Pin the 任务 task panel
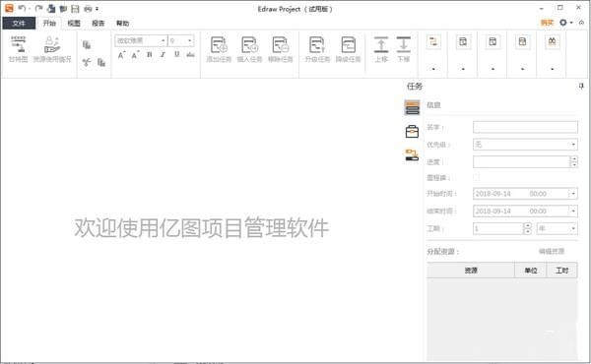The width and height of the screenshot is (591, 364). tap(581, 87)
